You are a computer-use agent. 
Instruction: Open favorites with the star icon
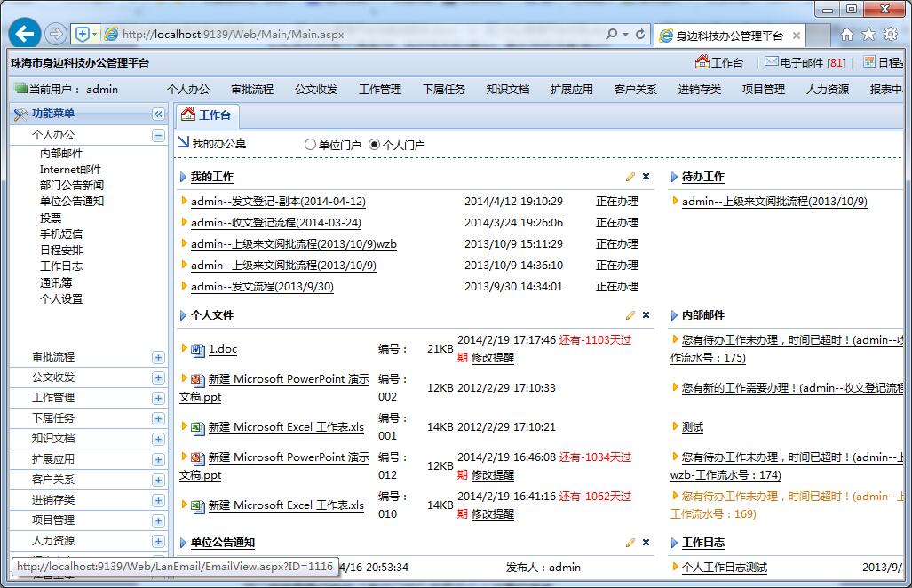coord(868,35)
